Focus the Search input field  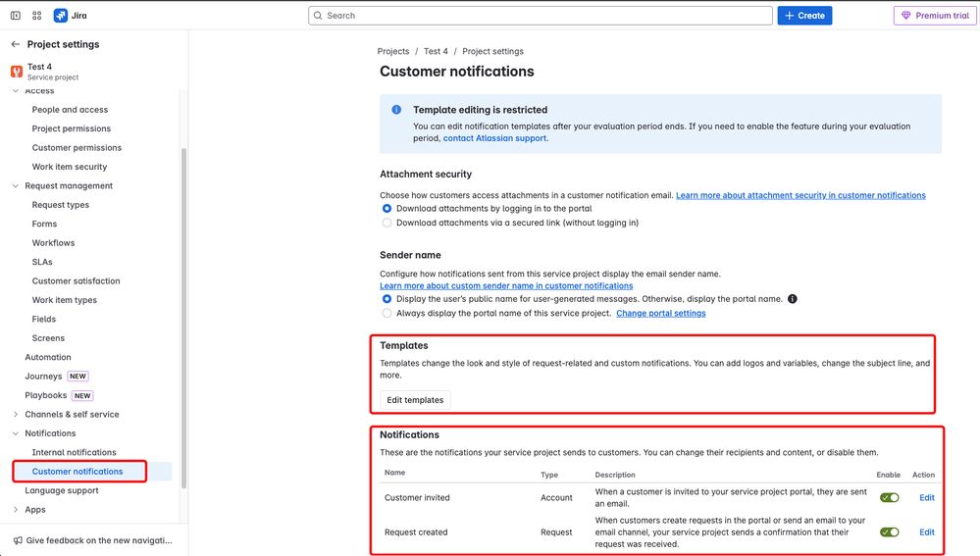pos(540,16)
